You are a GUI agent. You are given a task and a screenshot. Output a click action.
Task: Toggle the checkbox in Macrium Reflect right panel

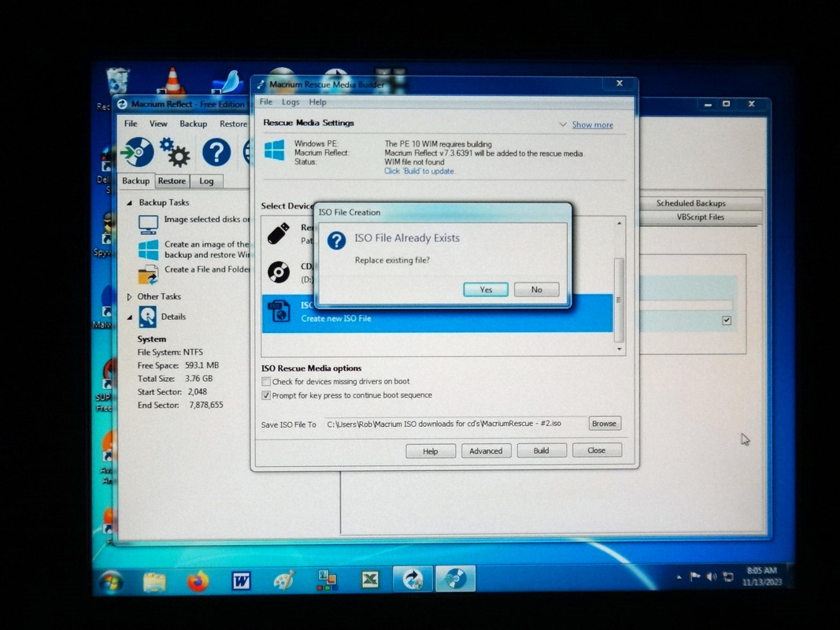click(x=727, y=321)
